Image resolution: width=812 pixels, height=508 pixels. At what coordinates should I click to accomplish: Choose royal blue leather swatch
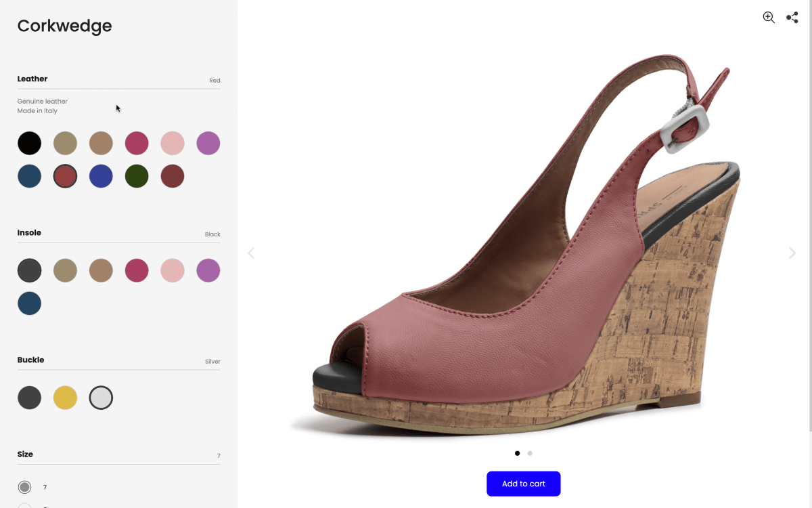pos(101,176)
